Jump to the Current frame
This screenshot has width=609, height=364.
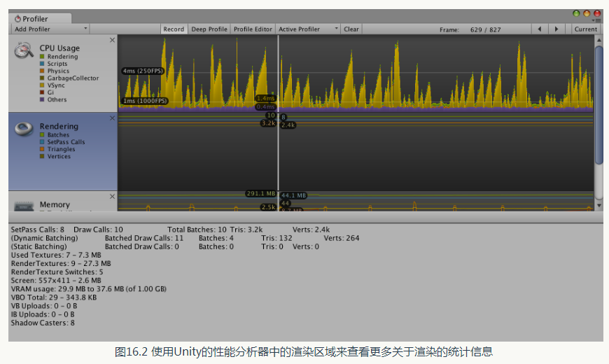coord(586,29)
